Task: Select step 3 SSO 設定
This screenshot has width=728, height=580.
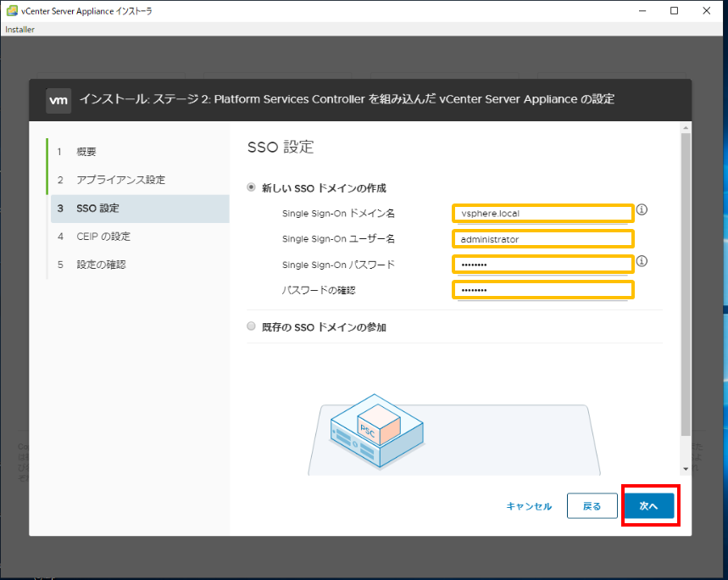Action: (x=140, y=209)
